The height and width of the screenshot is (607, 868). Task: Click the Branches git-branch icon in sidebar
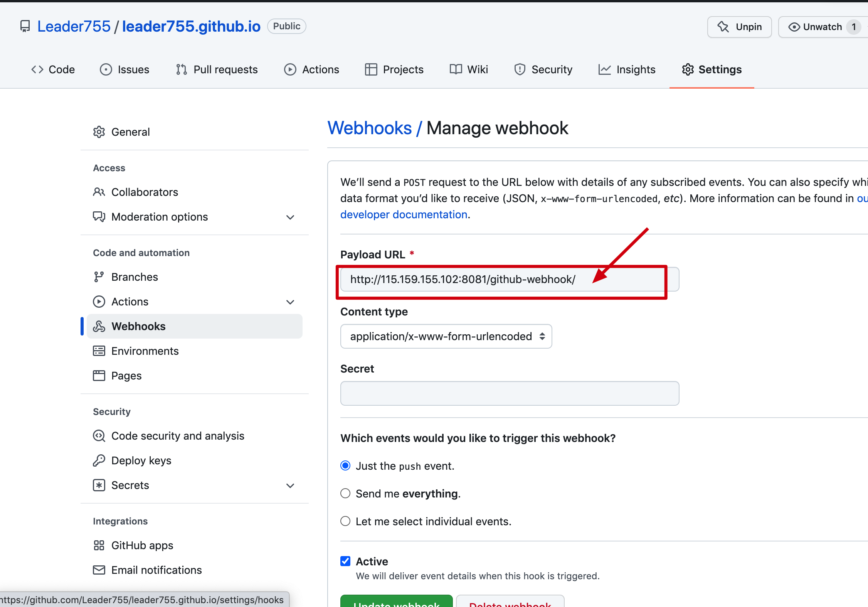click(99, 277)
